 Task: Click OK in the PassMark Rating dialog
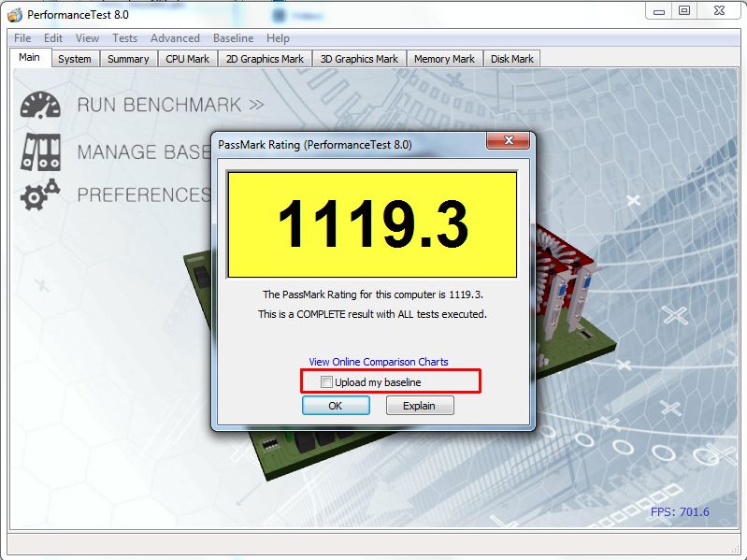pyautogui.click(x=336, y=406)
